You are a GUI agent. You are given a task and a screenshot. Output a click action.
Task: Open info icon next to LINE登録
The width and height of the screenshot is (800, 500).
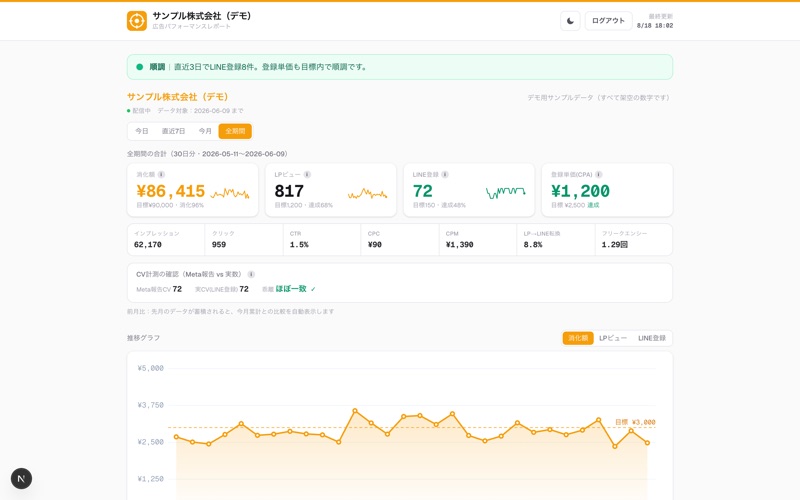coord(445,174)
